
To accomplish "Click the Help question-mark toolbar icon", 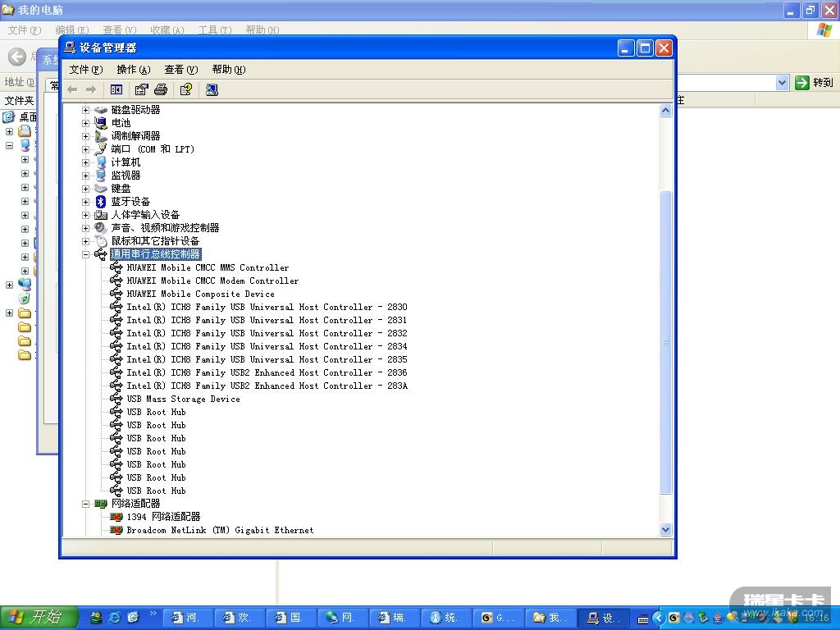I will tap(186, 89).
